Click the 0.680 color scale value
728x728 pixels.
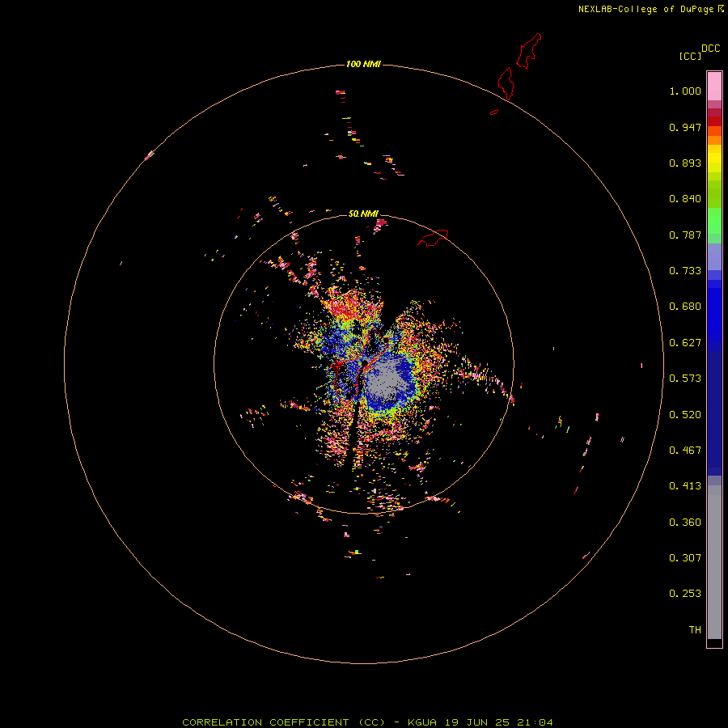coord(685,307)
